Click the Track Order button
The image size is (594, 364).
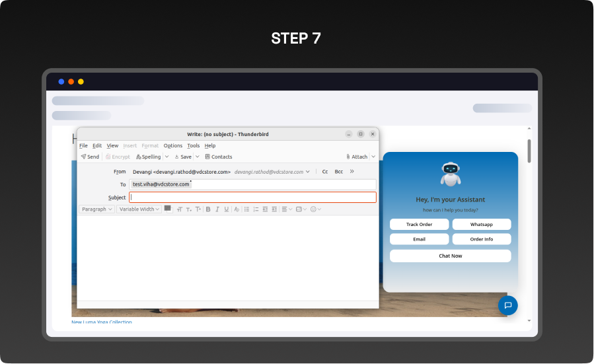click(x=419, y=225)
